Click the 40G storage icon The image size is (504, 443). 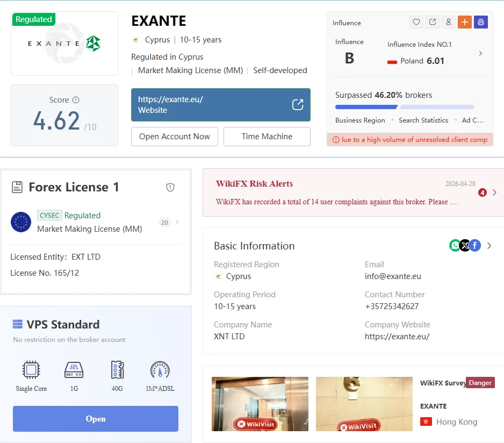click(117, 370)
